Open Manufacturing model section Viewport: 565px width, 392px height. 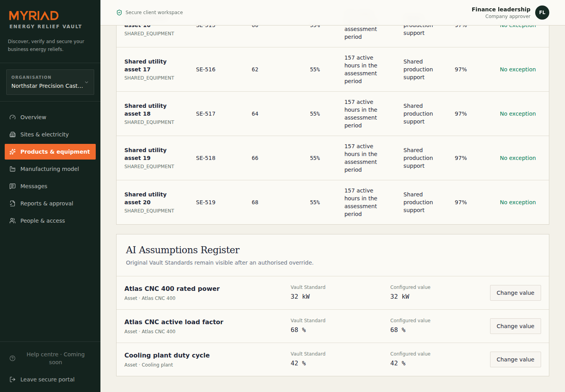pyautogui.click(x=50, y=169)
